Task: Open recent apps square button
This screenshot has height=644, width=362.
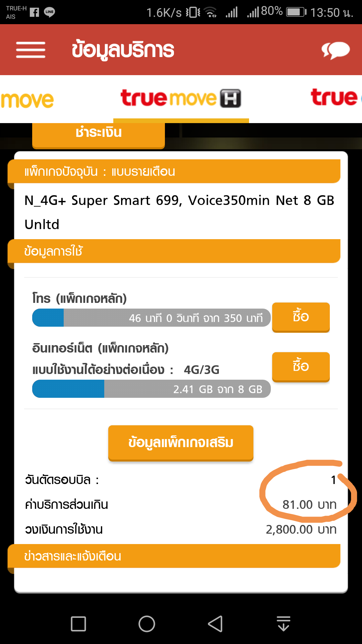Action: pos(78,624)
